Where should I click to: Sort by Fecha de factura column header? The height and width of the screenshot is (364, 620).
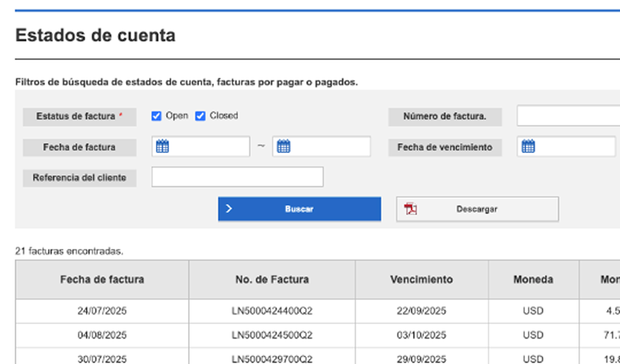pyautogui.click(x=102, y=279)
